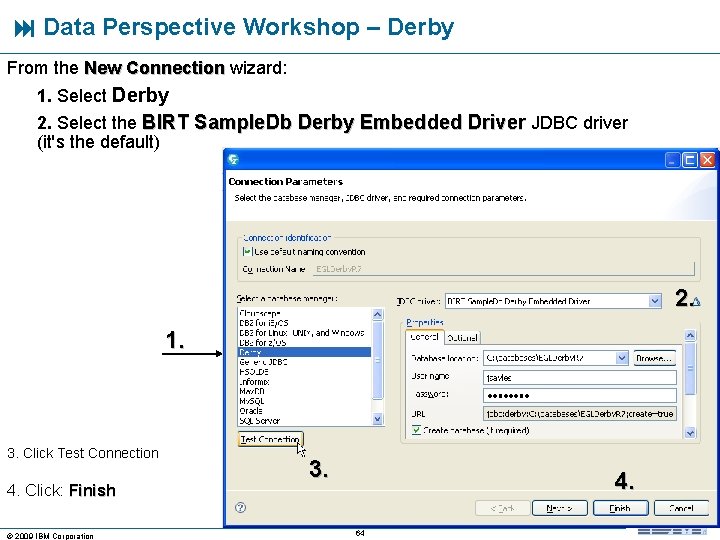Select SQL Server in database manager list
The image size is (720, 540).
point(304,421)
